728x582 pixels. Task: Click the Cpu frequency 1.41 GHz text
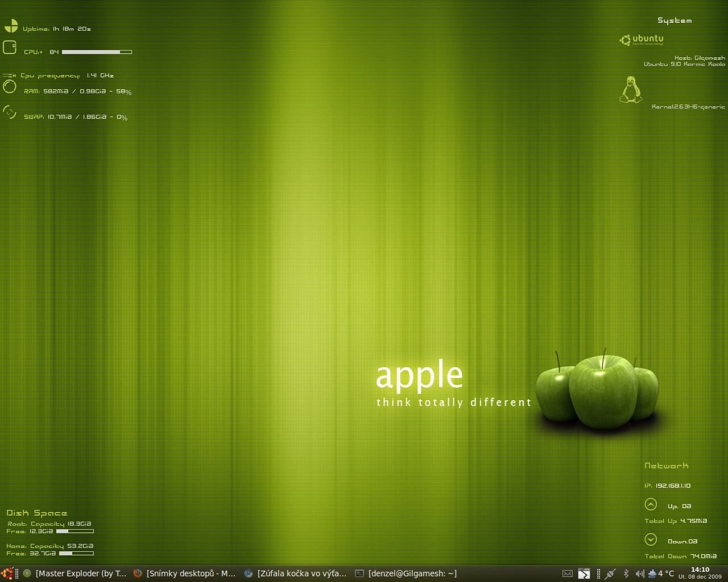tap(67, 76)
